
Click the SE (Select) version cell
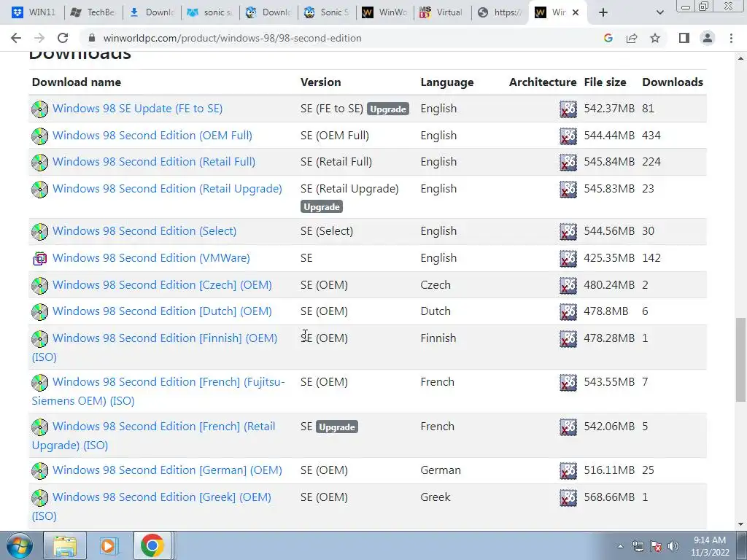[327, 231]
